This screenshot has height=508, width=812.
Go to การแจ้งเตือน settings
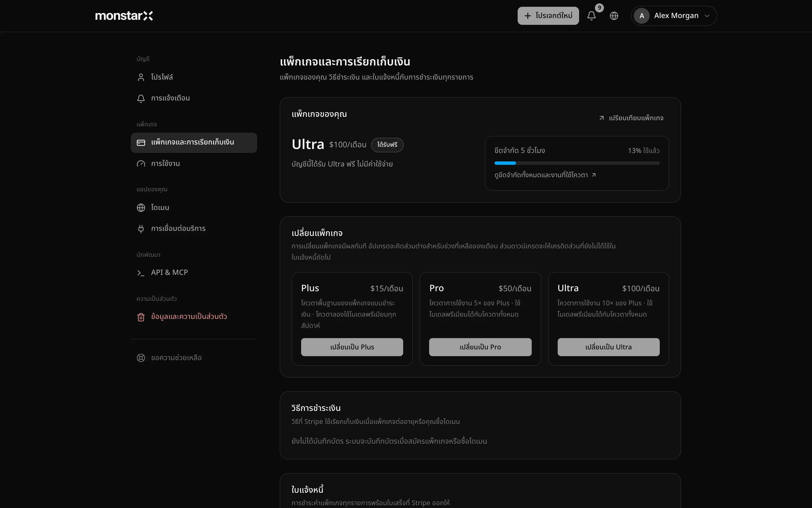(194, 98)
